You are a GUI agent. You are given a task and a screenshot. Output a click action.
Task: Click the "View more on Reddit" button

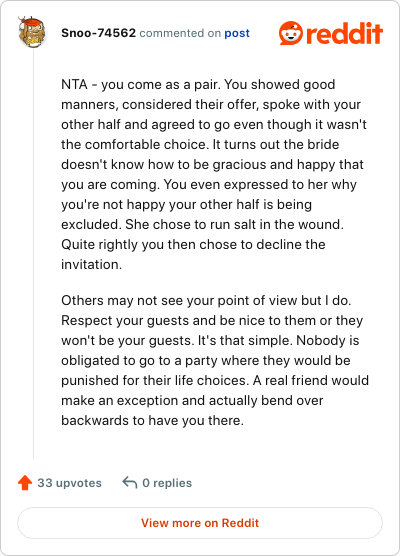pyautogui.click(x=200, y=523)
